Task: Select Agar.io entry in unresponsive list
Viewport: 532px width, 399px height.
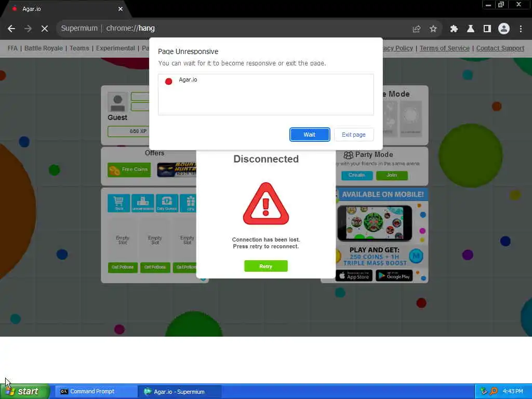Action: click(x=265, y=81)
